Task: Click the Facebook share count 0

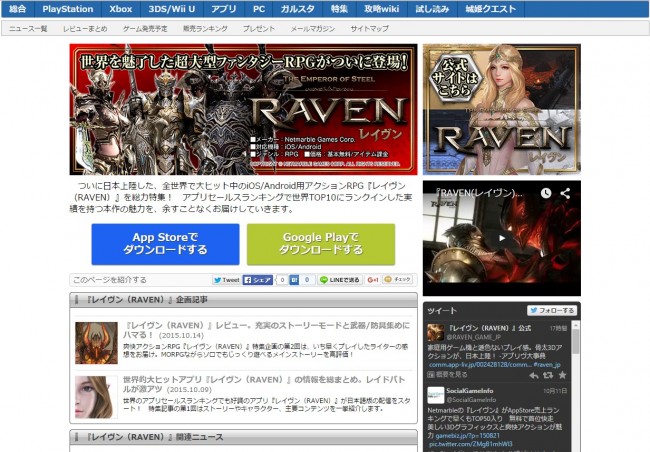Action: [282, 280]
